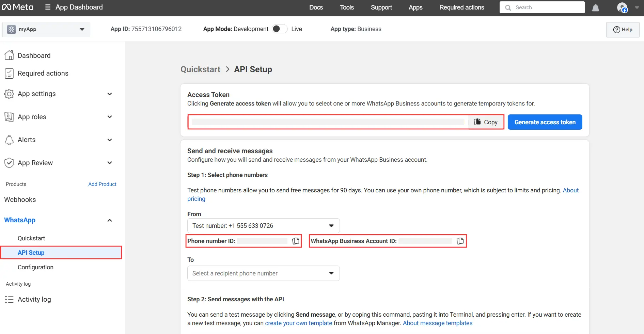Screen dimensions: 644x334
Task: Open About message templates link
Action: point(438,323)
